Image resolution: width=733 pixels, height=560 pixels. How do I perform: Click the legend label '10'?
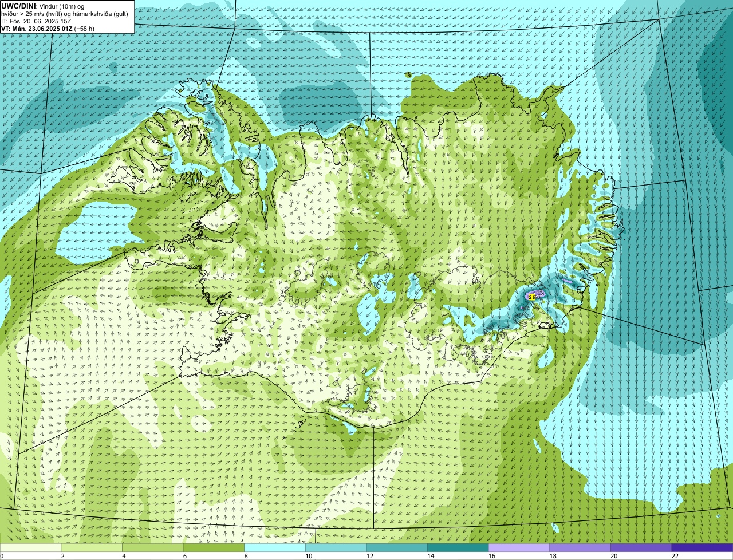(309, 556)
